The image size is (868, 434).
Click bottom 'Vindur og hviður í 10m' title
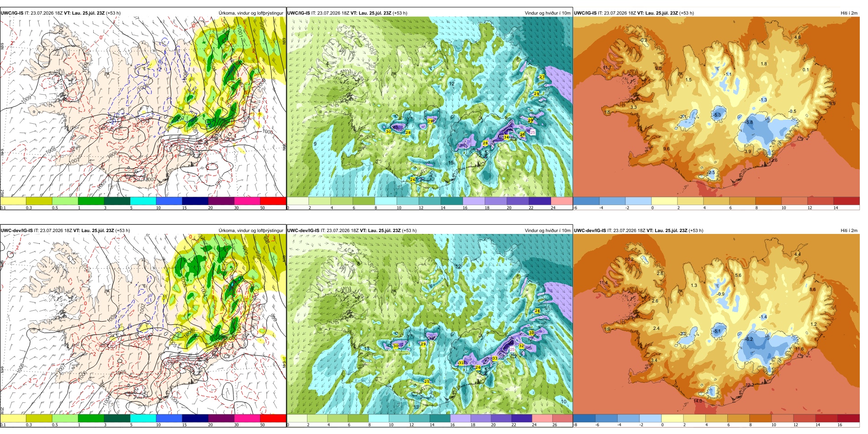coord(547,231)
